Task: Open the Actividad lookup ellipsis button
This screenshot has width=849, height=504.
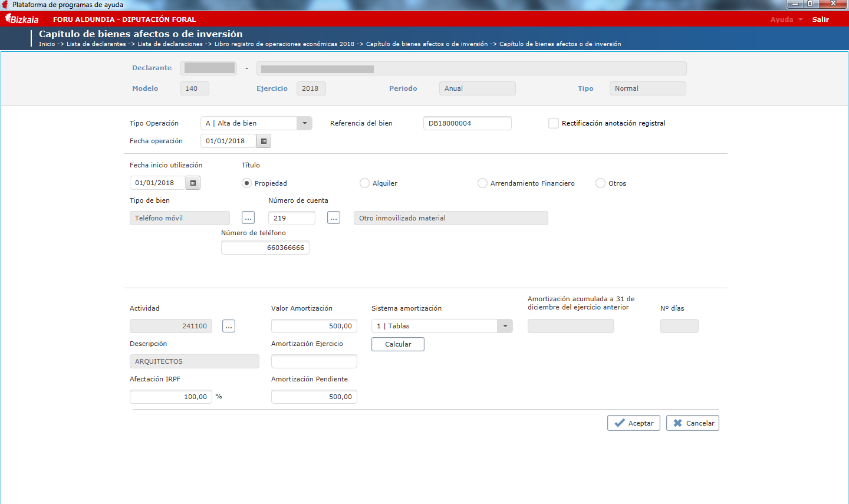Action: (229, 326)
